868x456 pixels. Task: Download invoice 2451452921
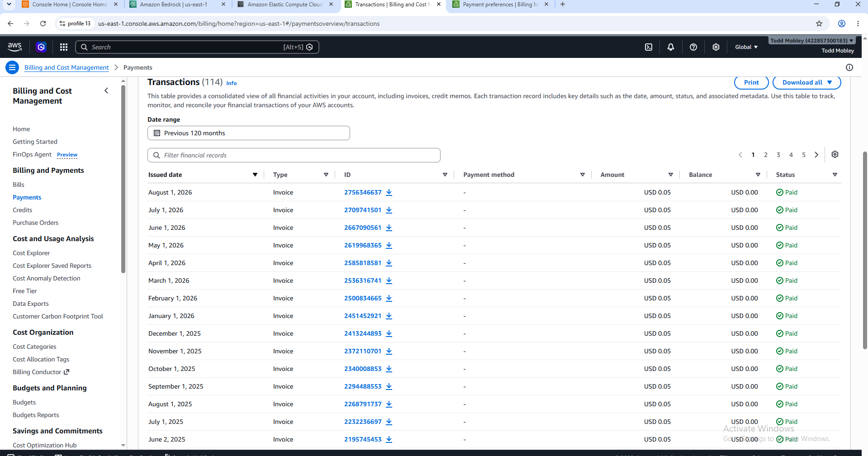click(x=389, y=316)
